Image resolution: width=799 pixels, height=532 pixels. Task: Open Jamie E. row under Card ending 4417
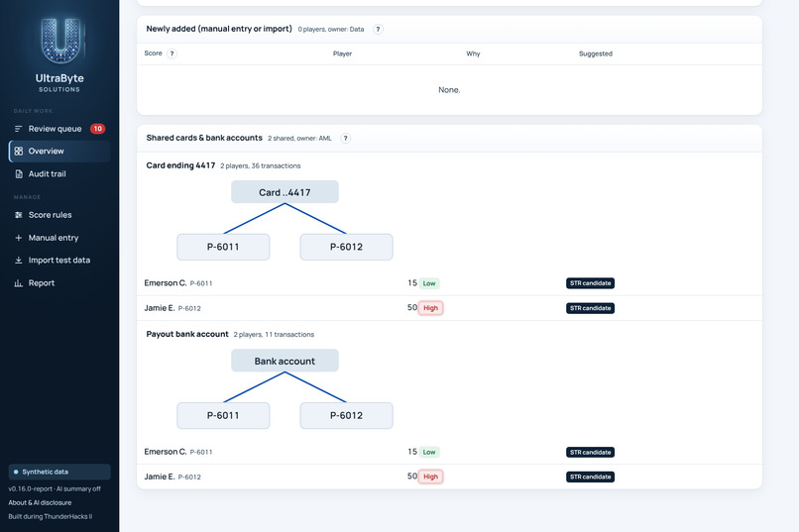pyautogui.click(x=449, y=308)
